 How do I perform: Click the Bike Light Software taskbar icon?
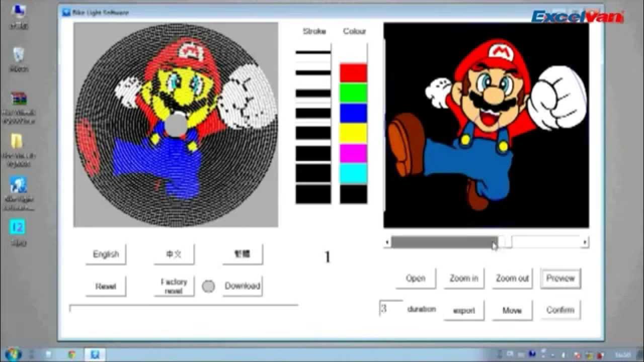point(95,354)
